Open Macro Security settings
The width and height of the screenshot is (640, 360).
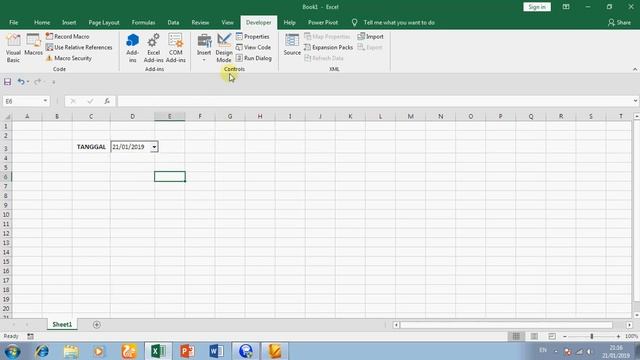pos(69,58)
